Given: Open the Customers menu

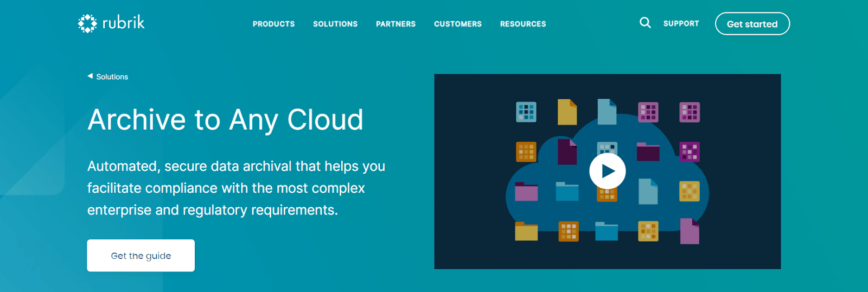Looking at the screenshot, I should pos(458,24).
